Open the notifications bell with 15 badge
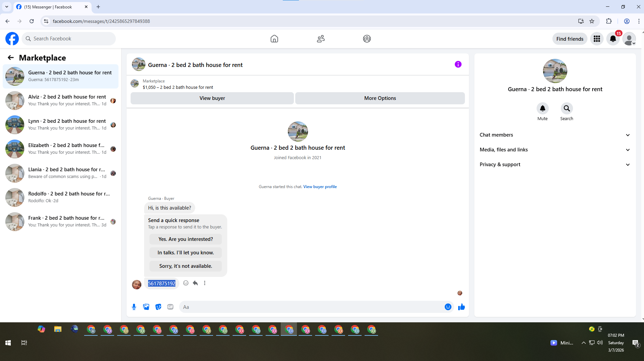The image size is (644, 361). (x=613, y=39)
